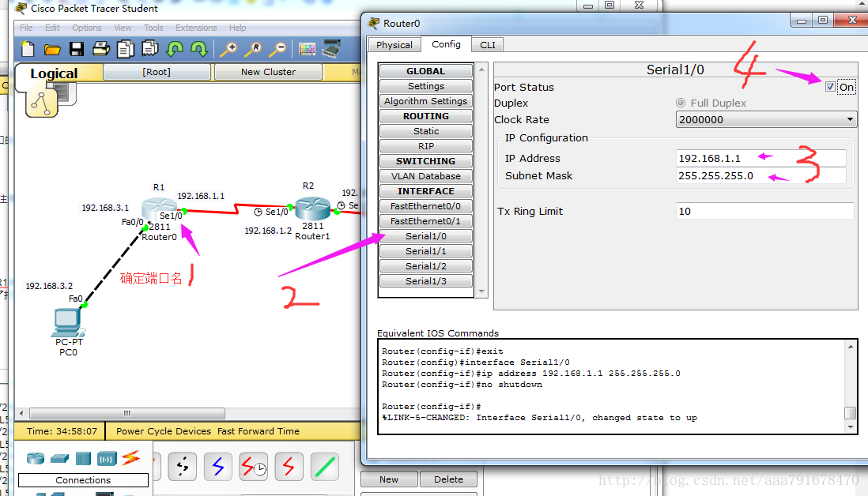Open RIP routing configuration
868x496 pixels.
point(425,146)
